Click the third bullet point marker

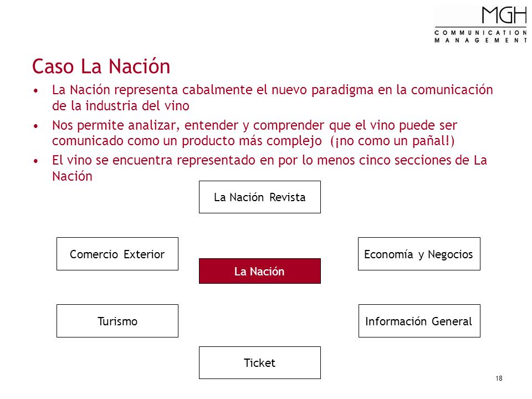click(x=35, y=161)
